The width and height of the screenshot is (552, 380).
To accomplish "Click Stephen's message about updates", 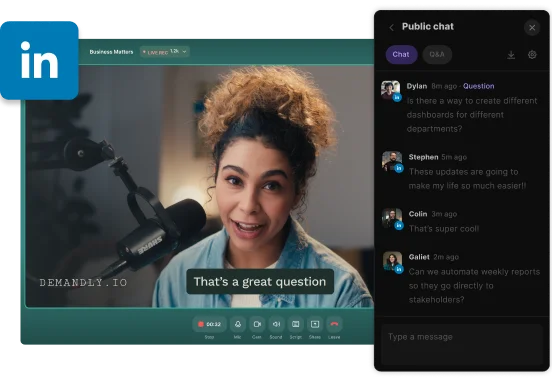I will click(x=467, y=179).
